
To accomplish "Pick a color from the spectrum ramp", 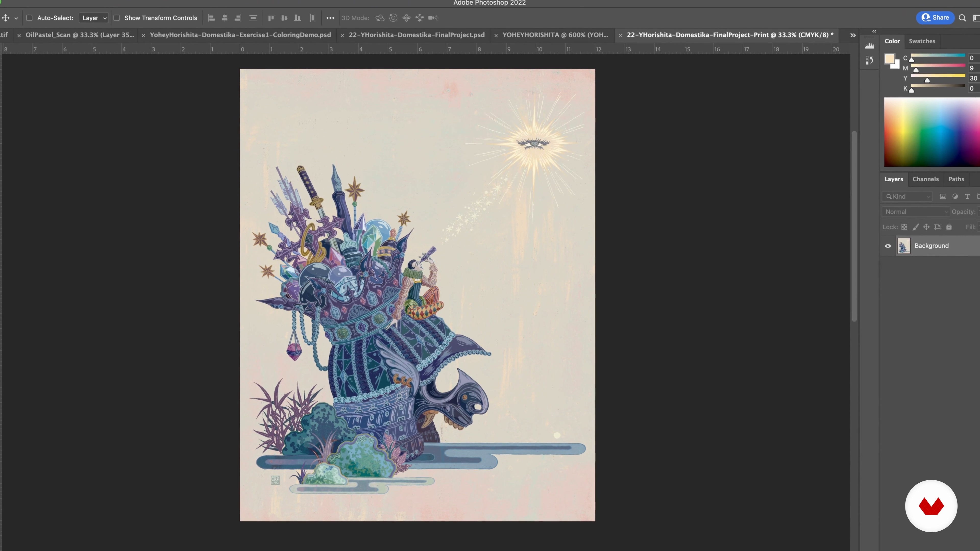I will coord(932,132).
